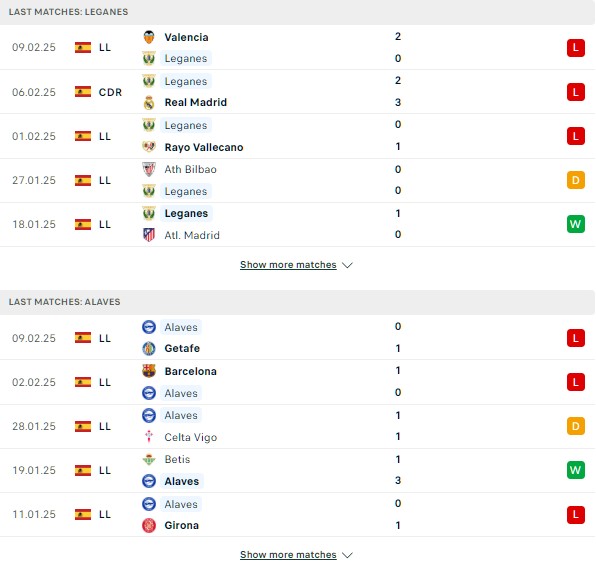Image resolution: width=596 pixels, height=574 pixels.
Task: Expand Show more matches under Leganes
Action: pos(288,265)
